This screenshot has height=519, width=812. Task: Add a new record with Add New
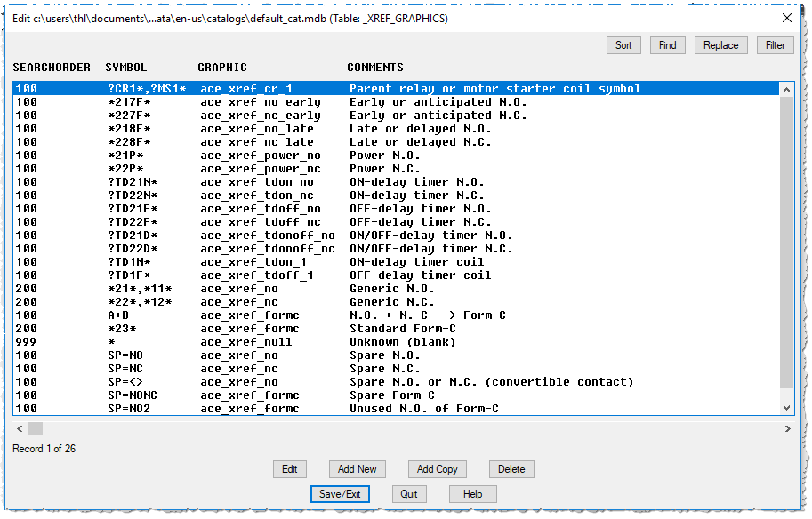pos(358,469)
